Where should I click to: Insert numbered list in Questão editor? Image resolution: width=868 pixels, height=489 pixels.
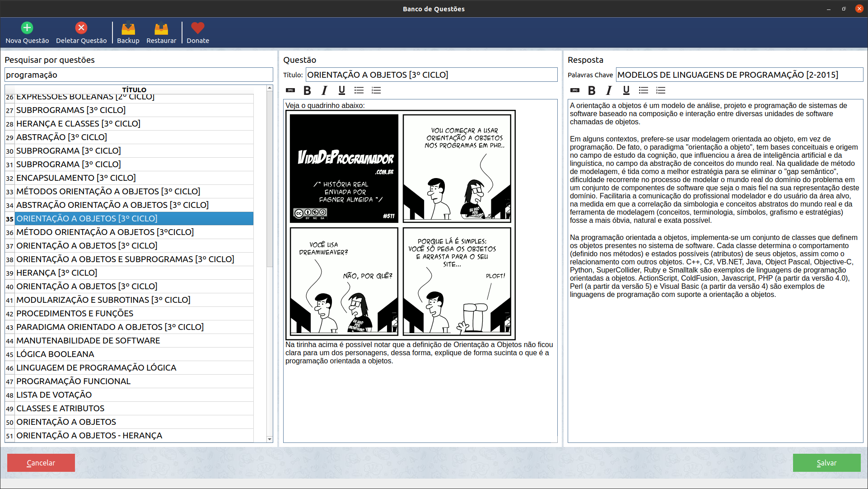(x=376, y=90)
